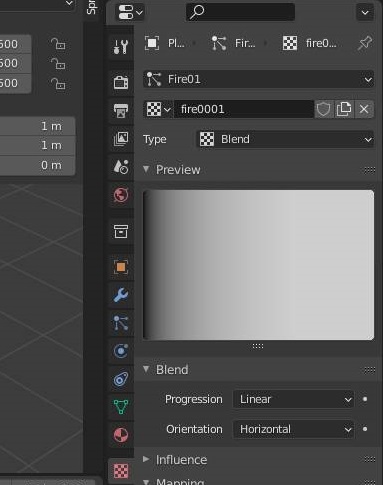Open the Progression Linear dropdown
Image resolution: width=383 pixels, height=485 pixels.
pos(293,399)
